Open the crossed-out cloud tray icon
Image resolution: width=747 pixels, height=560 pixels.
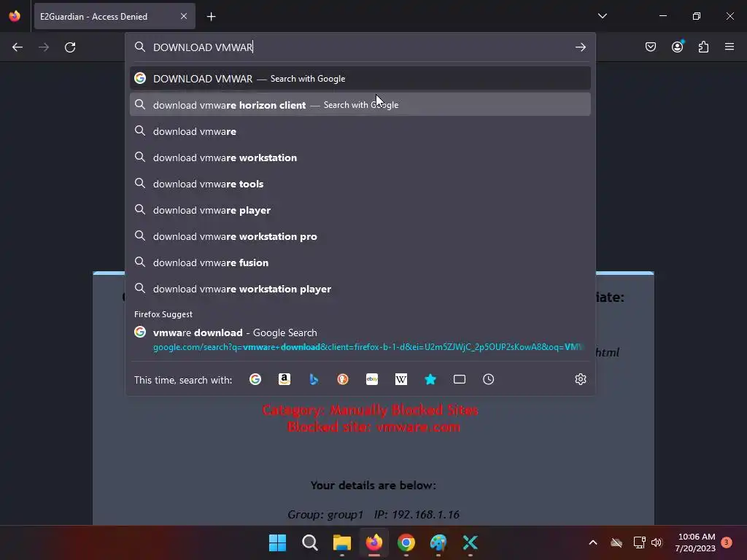pyautogui.click(x=616, y=542)
